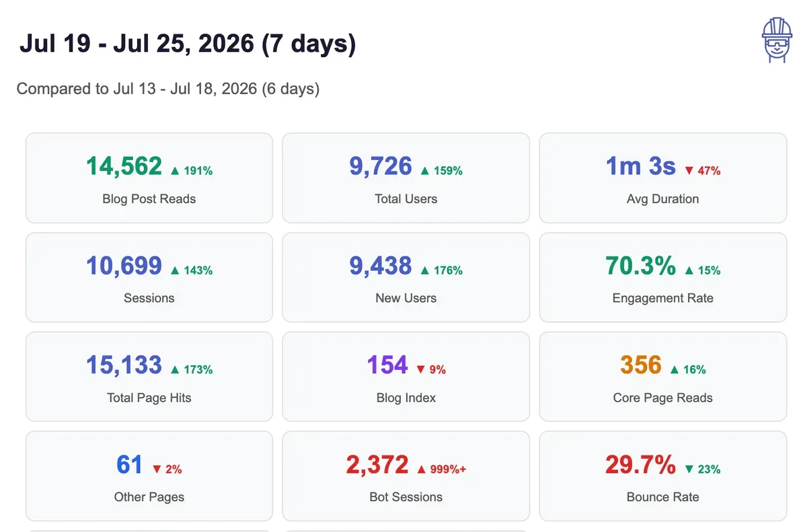This screenshot has width=807, height=532.
Task: Click the 47% decrease indicator
Action: pyautogui.click(x=702, y=171)
